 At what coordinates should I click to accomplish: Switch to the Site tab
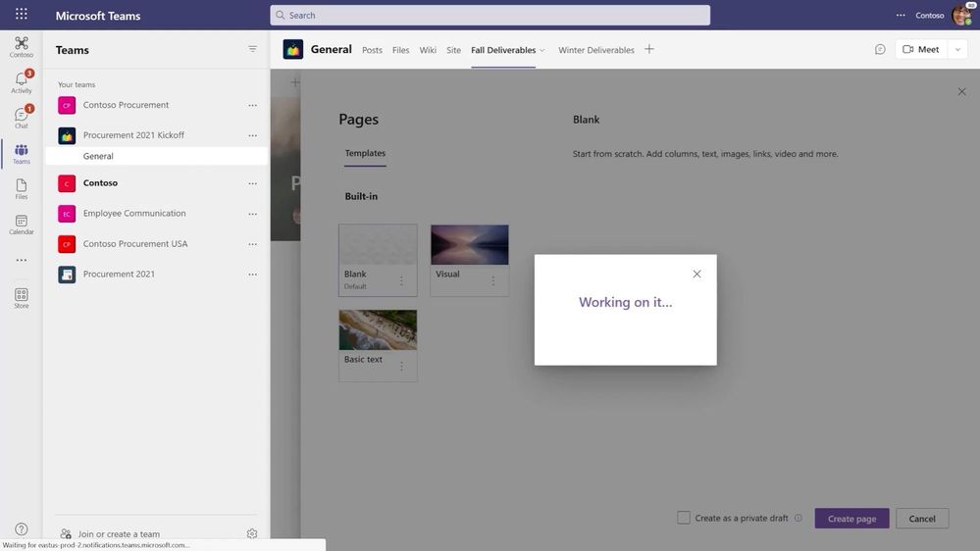(454, 50)
